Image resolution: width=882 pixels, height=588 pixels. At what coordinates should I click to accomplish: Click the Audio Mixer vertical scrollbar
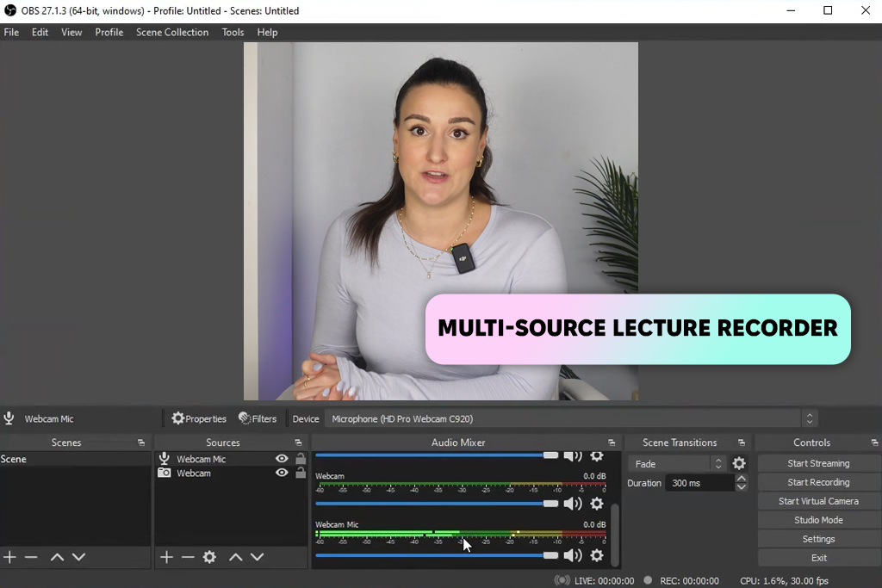pyautogui.click(x=615, y=535)
